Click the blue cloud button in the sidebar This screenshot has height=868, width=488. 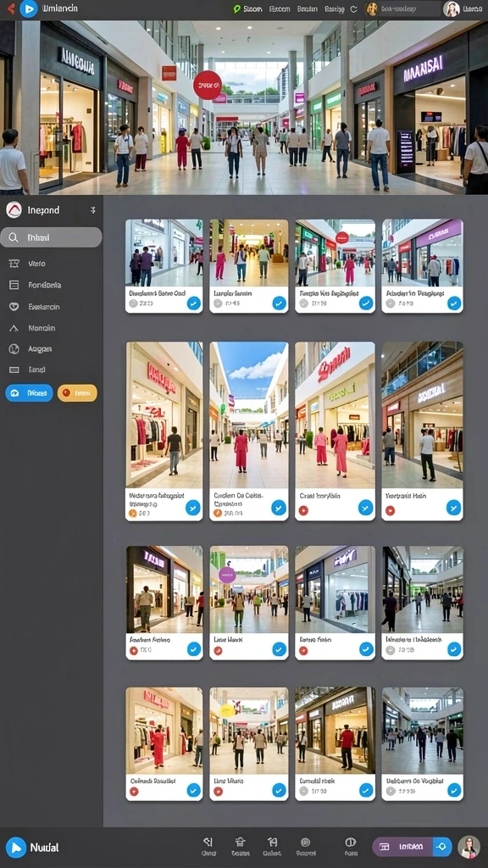point(30,393)
